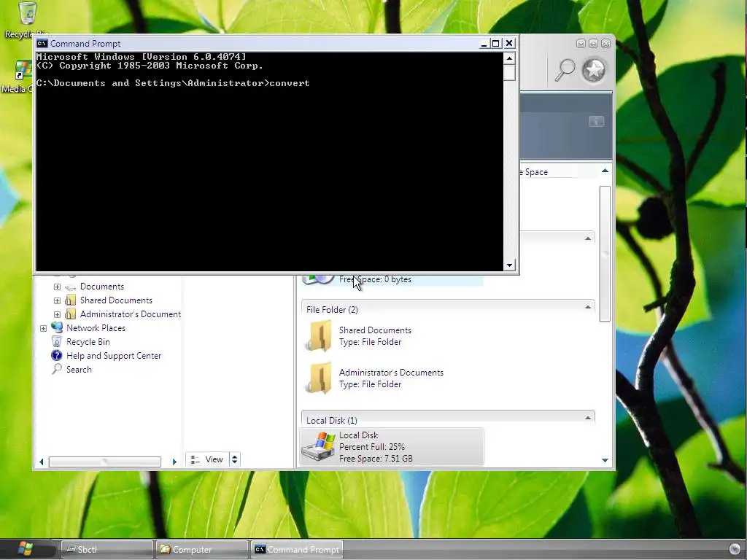Click 'Free Space: 0 bytes' text
The width and height of the screenshot is (747, 560).
[375, 279]
